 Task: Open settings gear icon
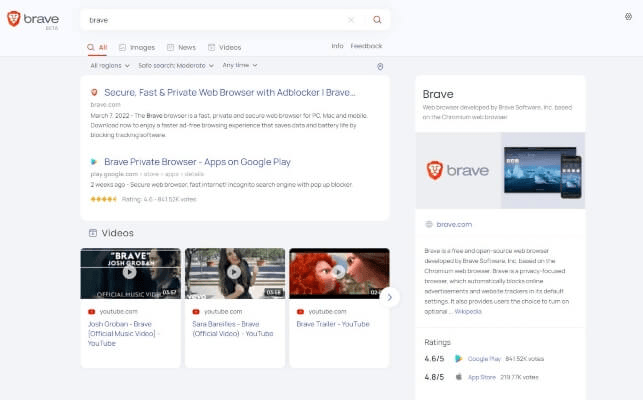(628, 16)
